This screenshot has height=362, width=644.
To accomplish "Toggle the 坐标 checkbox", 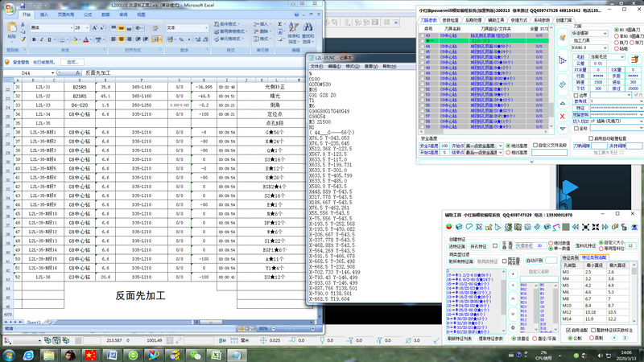I will pyautogui.click(x=576, y=129).
